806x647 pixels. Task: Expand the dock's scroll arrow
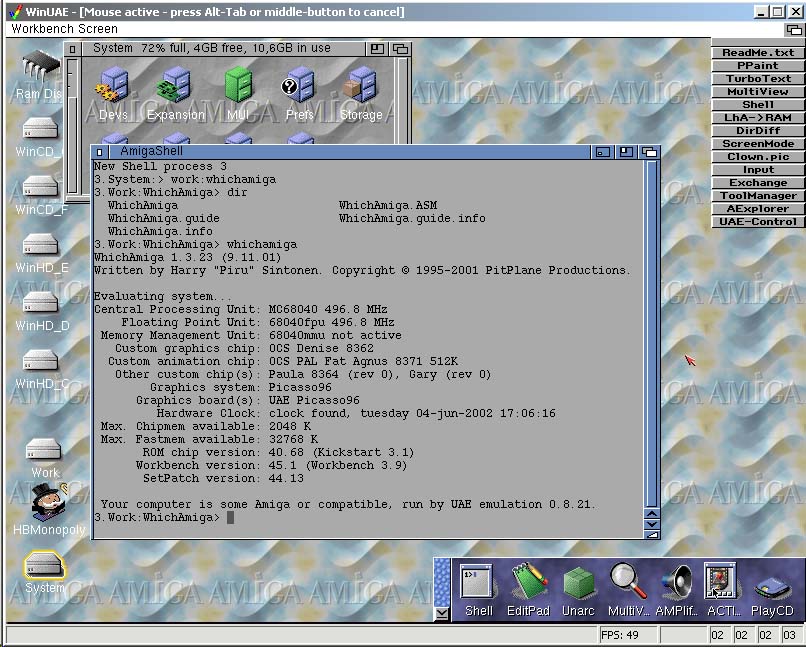coord(442,612)
